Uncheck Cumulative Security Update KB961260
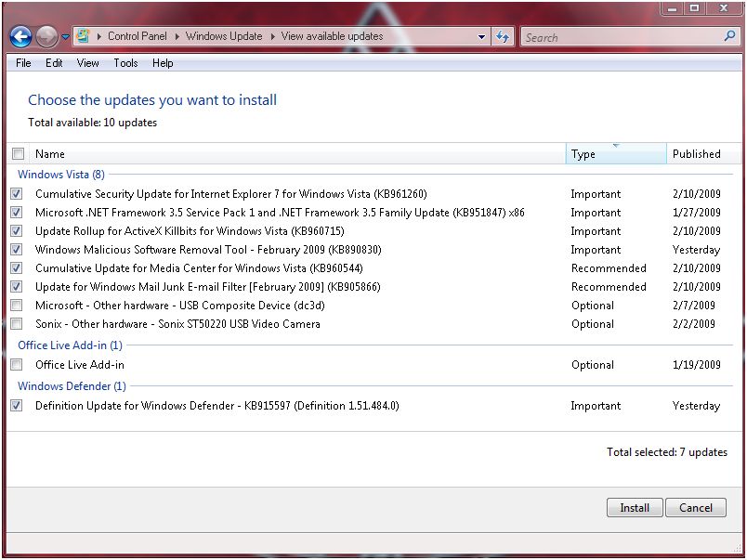Screen dimensions: 747x560 click(17, 194)
